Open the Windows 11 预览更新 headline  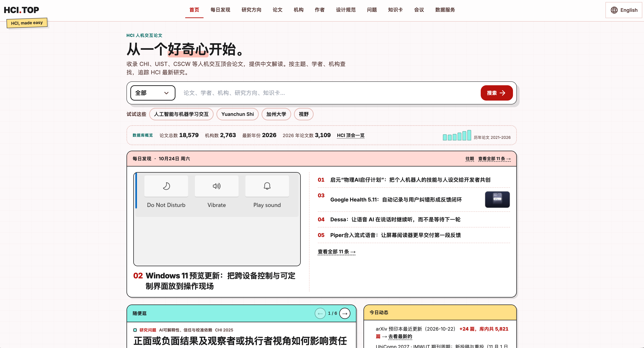tap(220, 281)
